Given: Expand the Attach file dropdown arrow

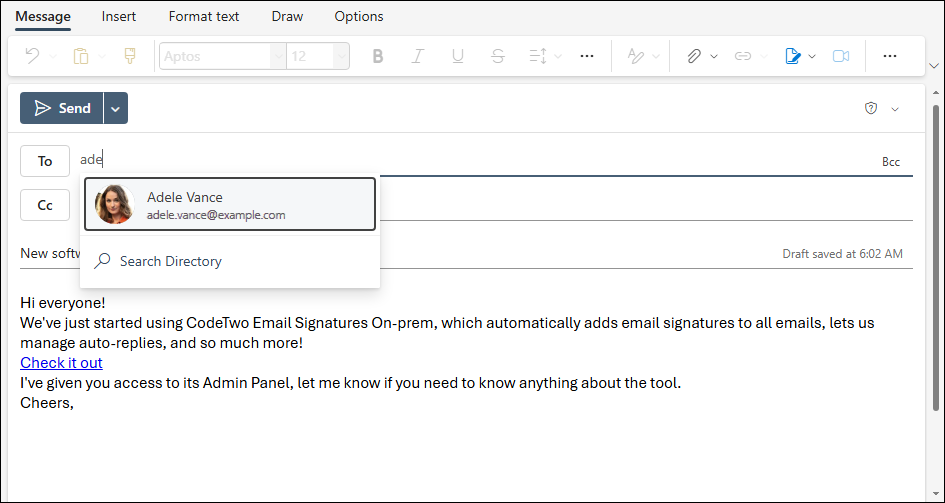Looking at the screenshot, I should point(714,57).
